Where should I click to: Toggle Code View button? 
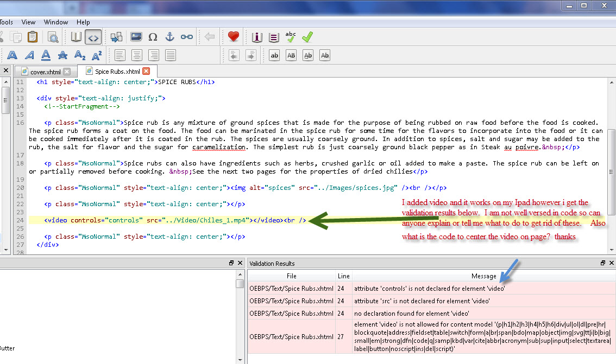pyautogui.click(x=93, y=37)
